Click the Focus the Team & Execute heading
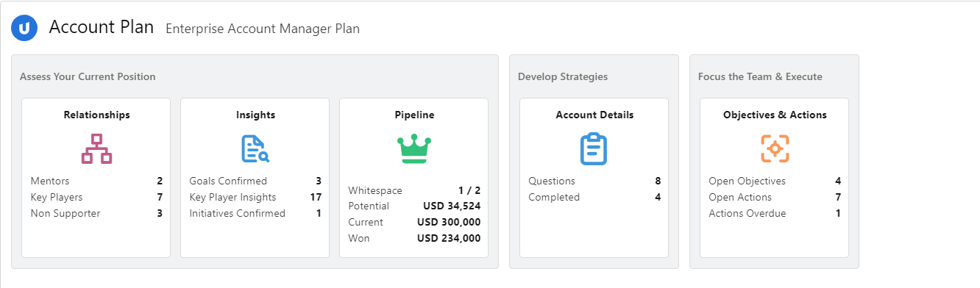Screen dimensions: 980x288 pos(760,76)
